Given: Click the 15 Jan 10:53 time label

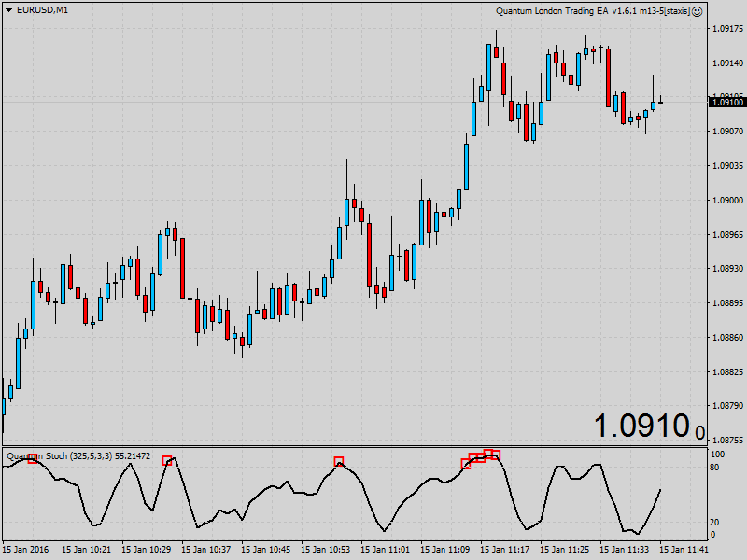Looking at the screenshot, I should pos(325,550).
